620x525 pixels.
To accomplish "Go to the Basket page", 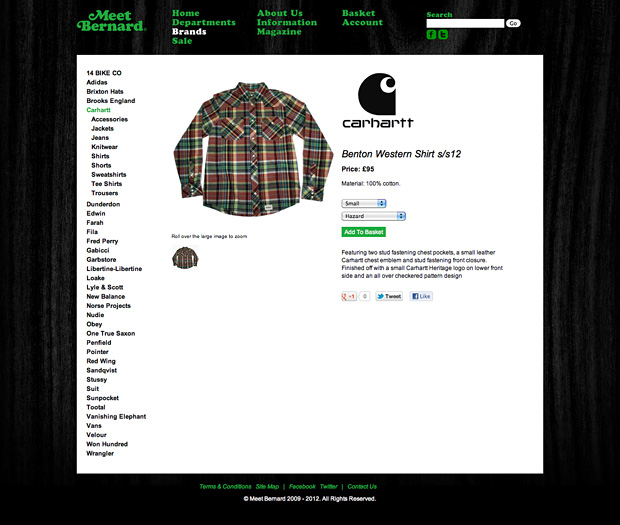I will point(358,13).
